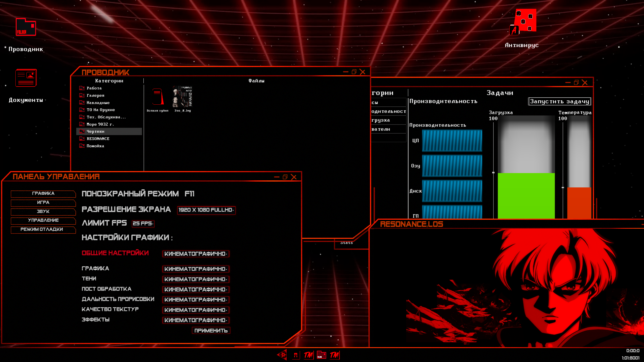This screenshot has width=644, height=362.
Task: Click the Озу performance graph
Action: coord(452,166)
